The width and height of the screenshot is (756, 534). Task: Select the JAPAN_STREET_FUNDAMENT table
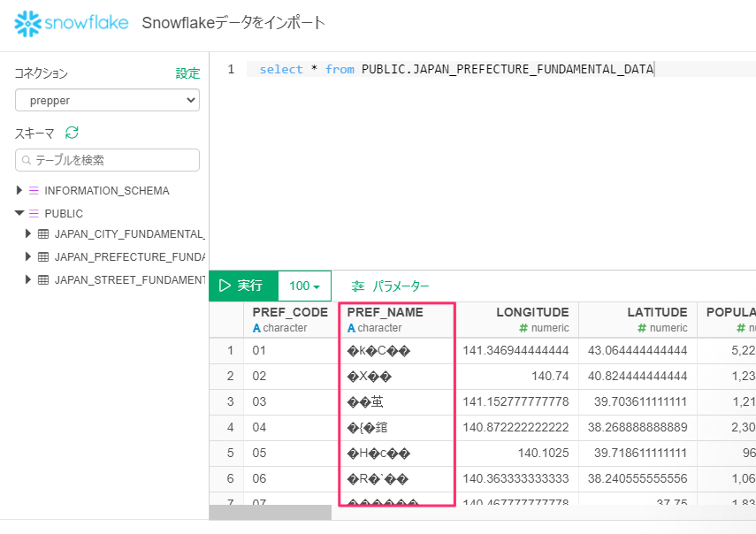pos(130,280)
